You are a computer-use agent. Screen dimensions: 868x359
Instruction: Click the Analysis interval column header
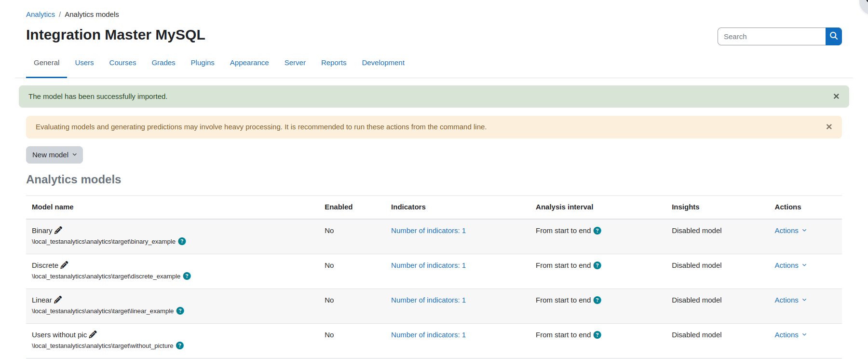[x=564, y=207]
